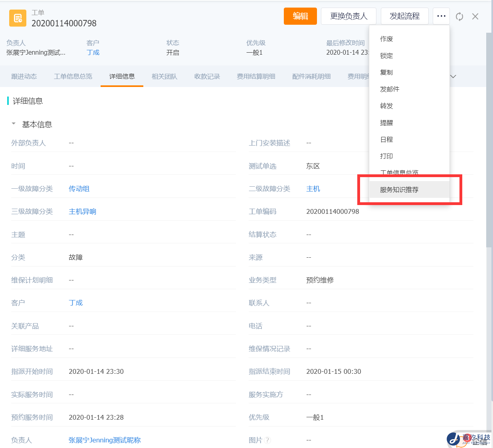This screenshot has width=493, height=448.
Task: Select 转发 menu entry
Action: (409, 106)
